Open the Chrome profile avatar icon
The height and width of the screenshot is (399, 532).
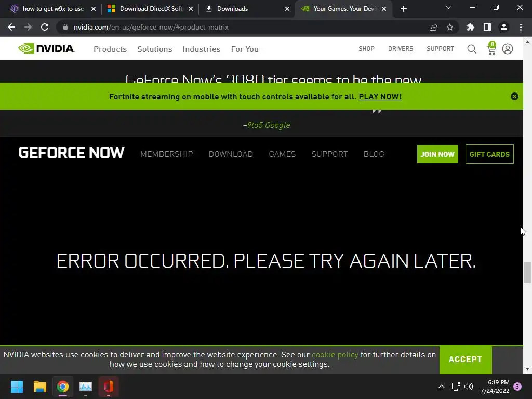pyautogui.click(x=504, y=27)
